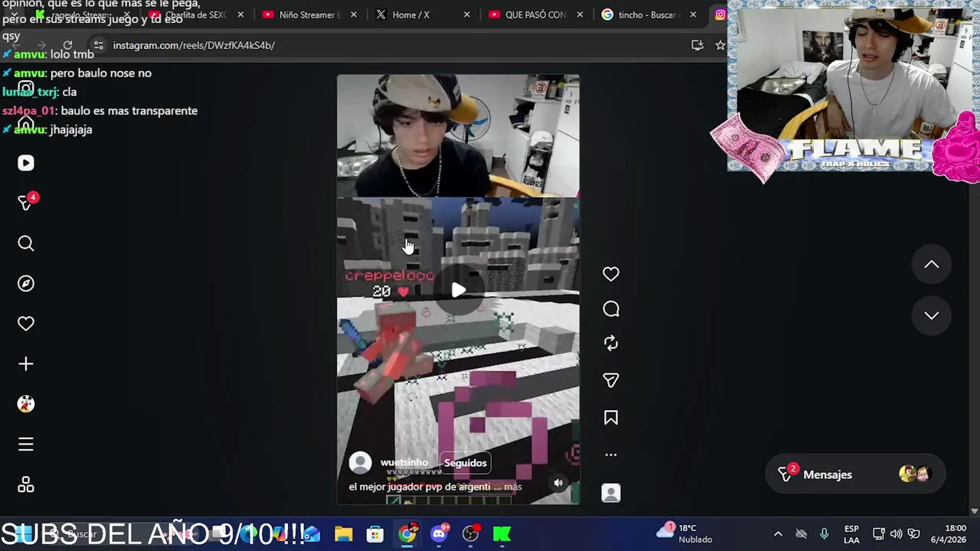The width and height of the screenshot is (980, 551).
Task: Open the clock showing 18:00
Action: click(950, 533)
